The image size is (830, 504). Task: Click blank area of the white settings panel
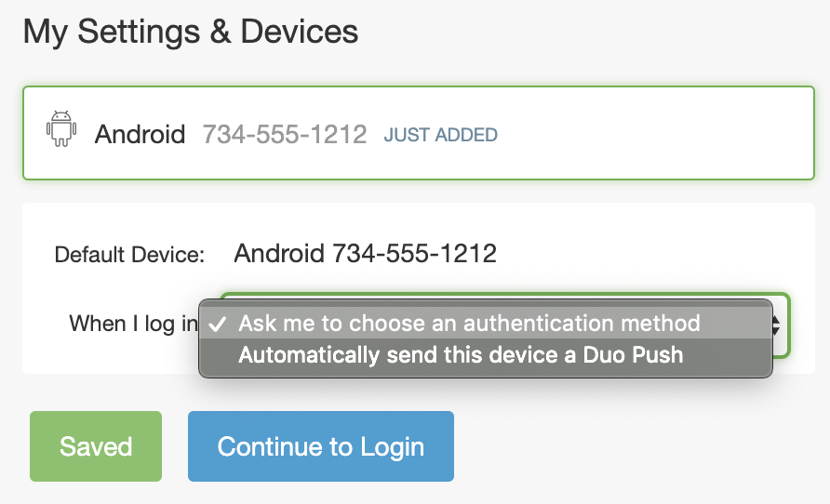tap(651, 244)
